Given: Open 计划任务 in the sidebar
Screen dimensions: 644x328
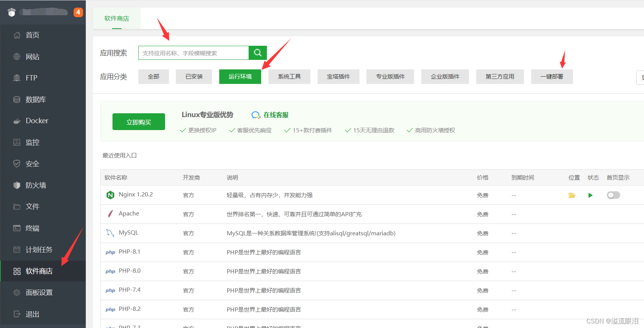Looking at the screenshot, I should tap(43, 249).
